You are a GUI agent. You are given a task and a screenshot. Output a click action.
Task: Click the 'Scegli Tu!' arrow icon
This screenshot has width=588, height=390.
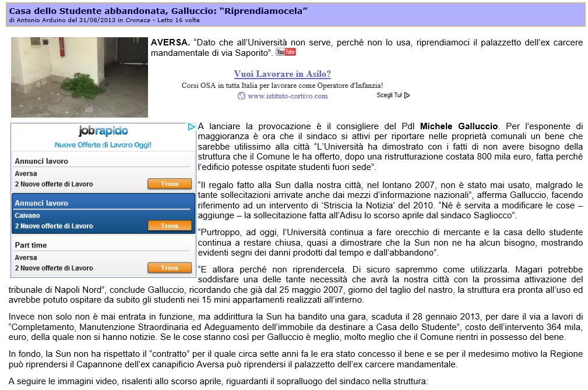pyautogui.click(x=407, y=95)
